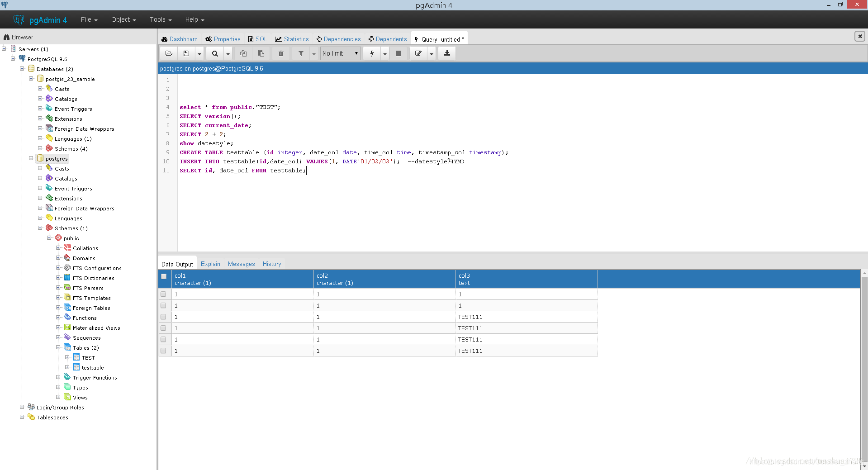Close the query panel with X icon
This screenshot has width=868, height=470.
pos(860,36)
